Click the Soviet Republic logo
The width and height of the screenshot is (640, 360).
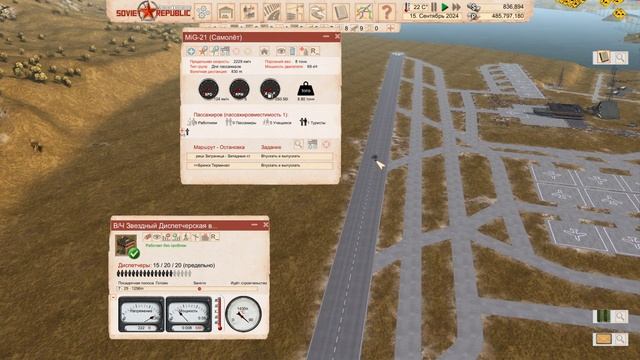click(x=153, y=11)
